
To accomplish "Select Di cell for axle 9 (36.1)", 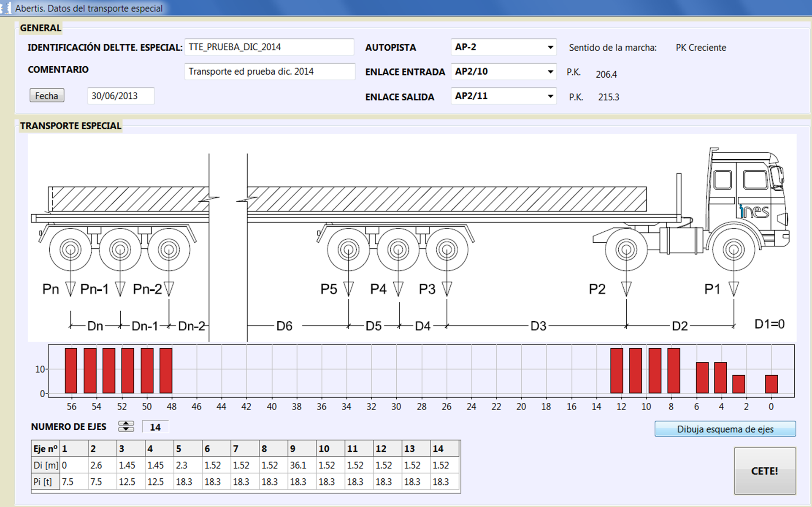I will [302, 465].
